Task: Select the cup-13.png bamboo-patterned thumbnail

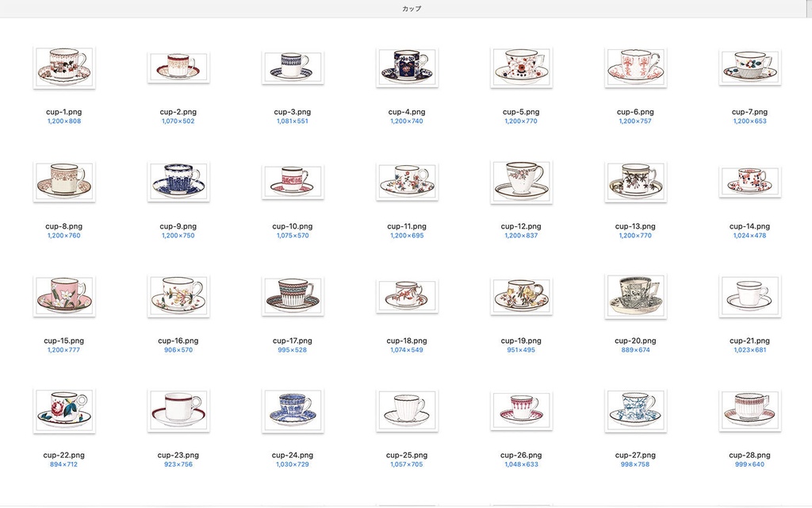Action: (635, 182)
